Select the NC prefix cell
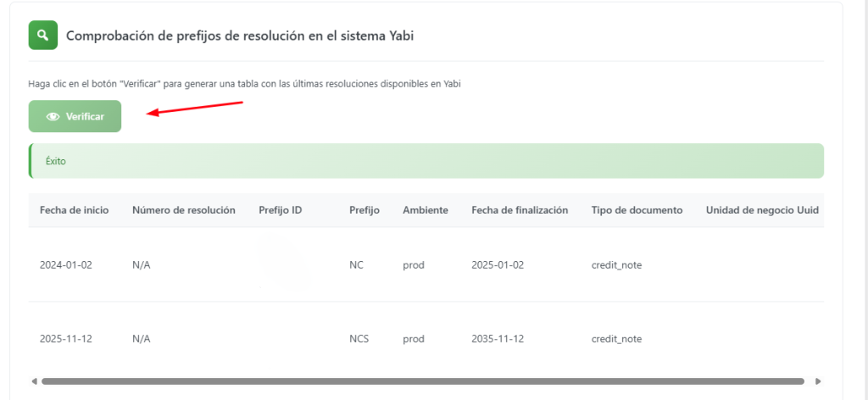The width and height of the screenshot is (868, 400). [x=356, y=264]
